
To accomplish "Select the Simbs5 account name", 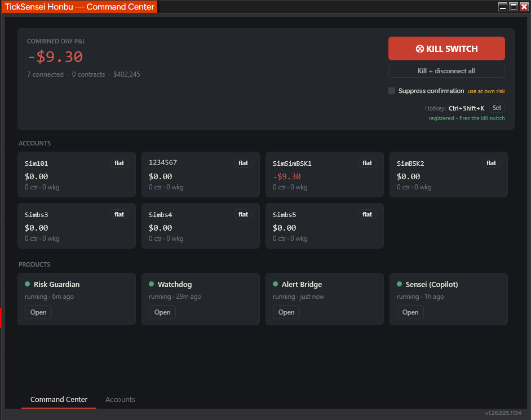I will pos(284,214).
